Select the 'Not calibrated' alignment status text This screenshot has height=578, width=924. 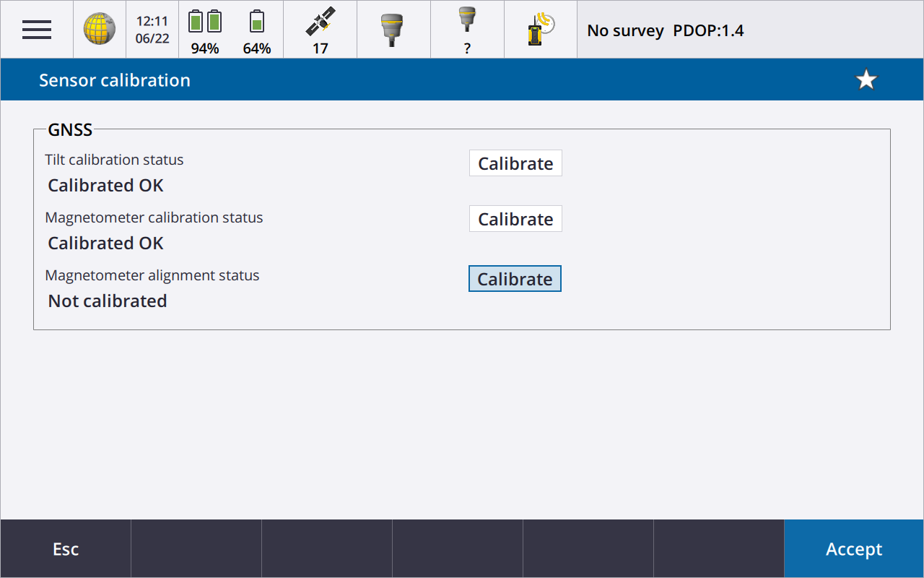pos(108,301)
